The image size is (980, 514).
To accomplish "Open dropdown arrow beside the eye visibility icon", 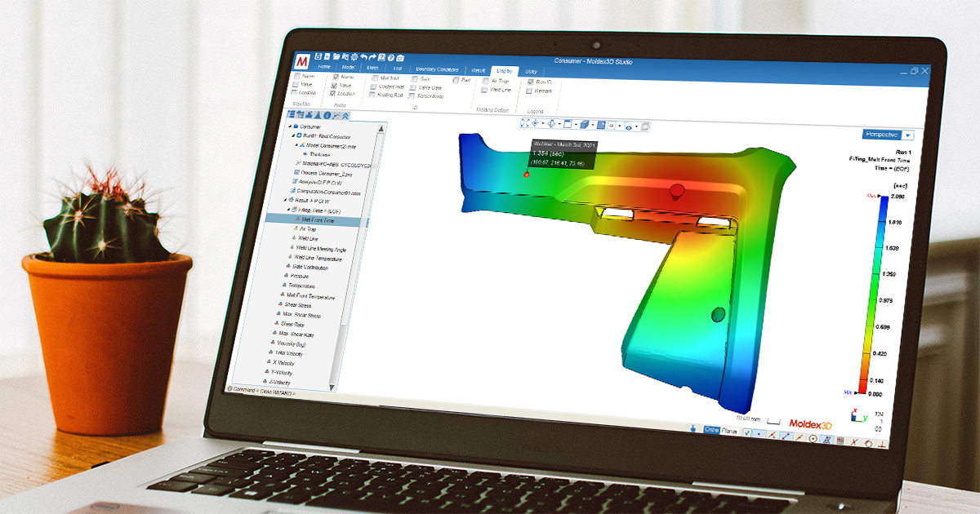I will click(636, 126).
